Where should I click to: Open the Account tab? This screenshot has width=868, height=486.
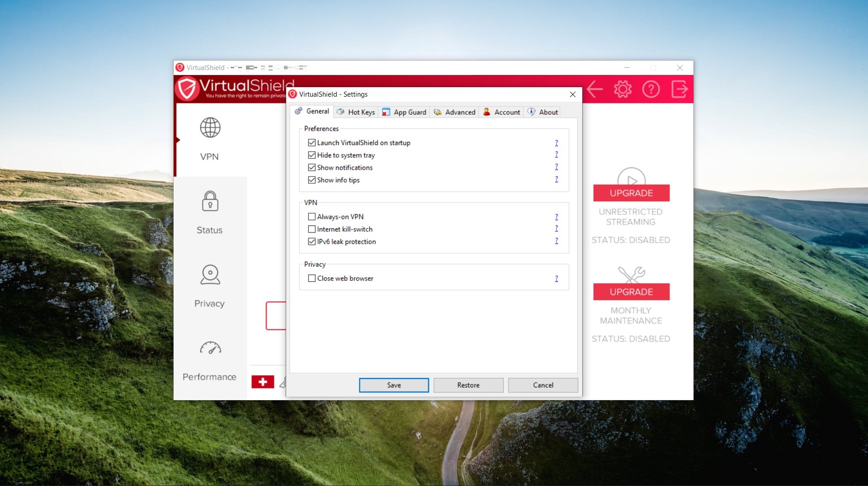click(x=501, y=112)
